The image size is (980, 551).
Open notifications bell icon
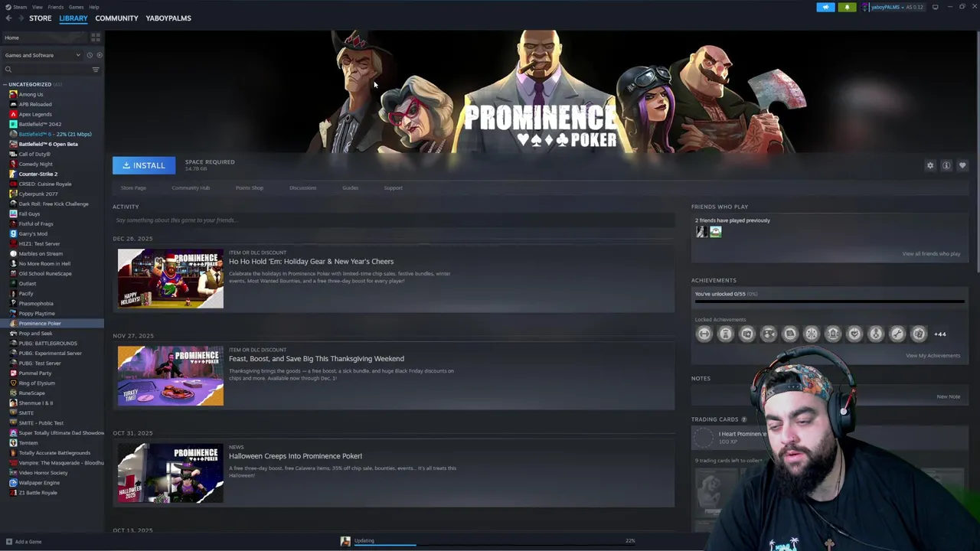(847, 7)
